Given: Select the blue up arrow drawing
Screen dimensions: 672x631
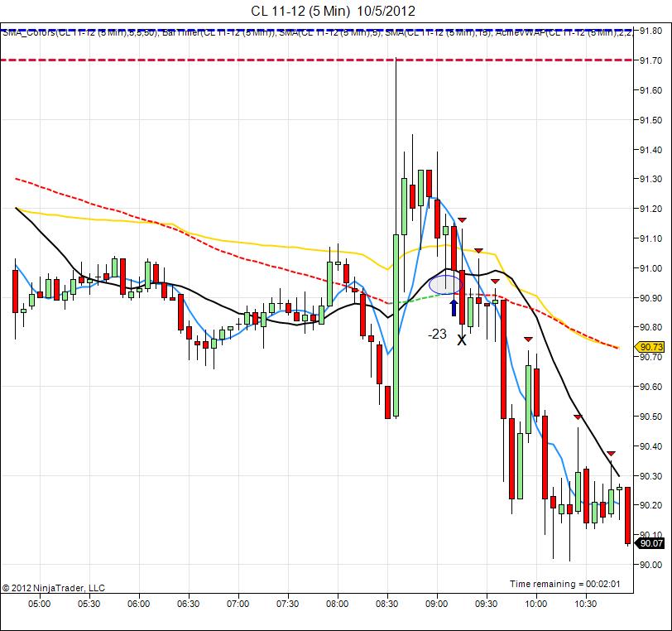Looking at the screenshot, I should pyautogui.click(x=454, y=308).
